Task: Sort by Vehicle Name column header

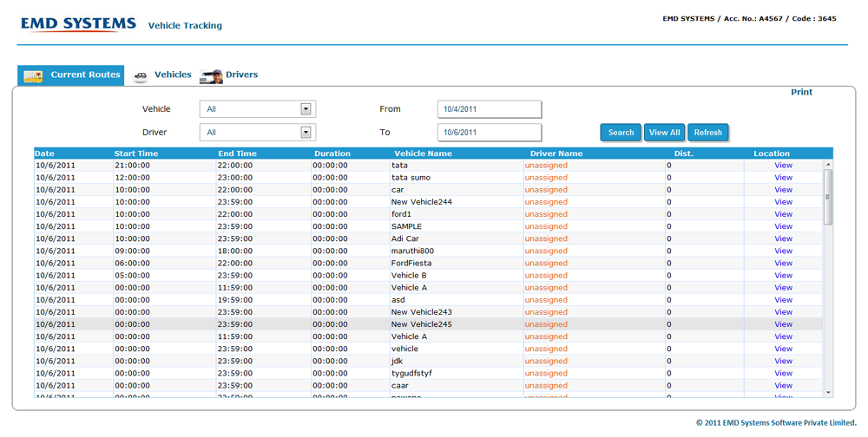Action: (423, 153)
